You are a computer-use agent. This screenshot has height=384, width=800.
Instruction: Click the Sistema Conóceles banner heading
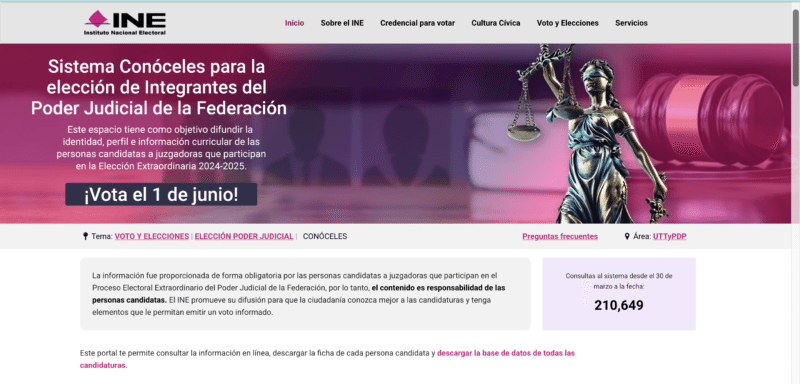[x=159, y=87]
